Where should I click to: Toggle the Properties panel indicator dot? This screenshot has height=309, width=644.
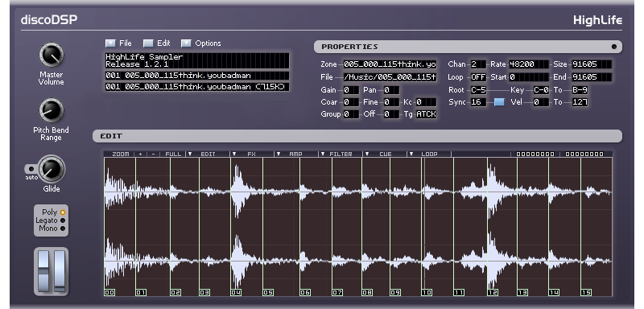(x=614, y=47)
